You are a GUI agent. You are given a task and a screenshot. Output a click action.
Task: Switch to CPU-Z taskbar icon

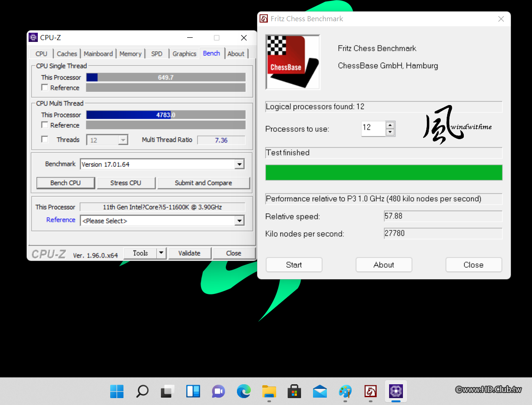tap(396, 391)
